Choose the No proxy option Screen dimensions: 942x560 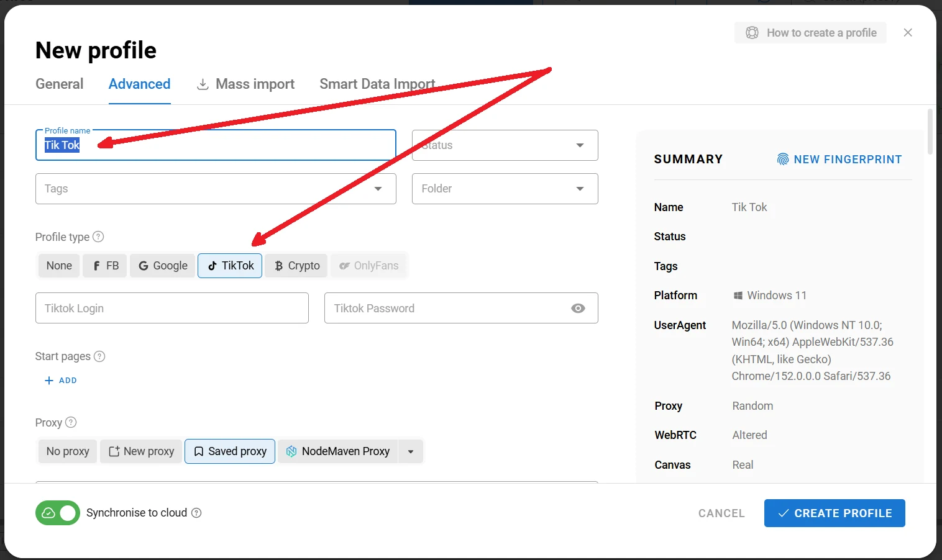[x=68, y=451]
